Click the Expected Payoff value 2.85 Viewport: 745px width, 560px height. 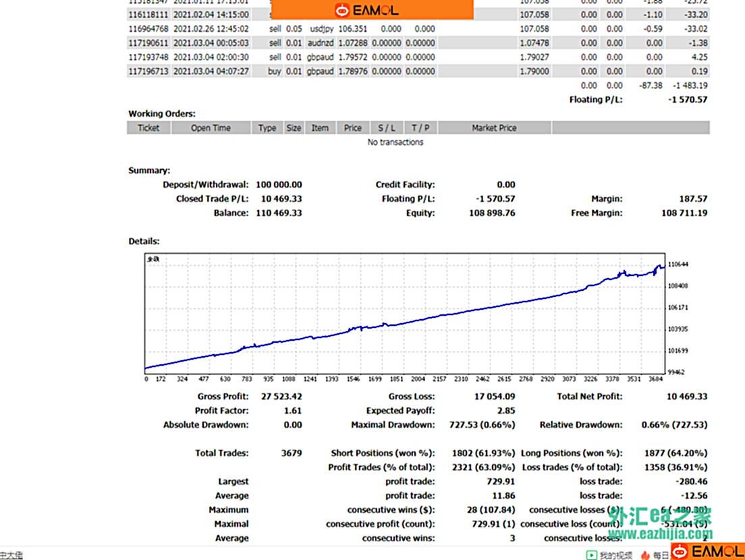(507, 411)
